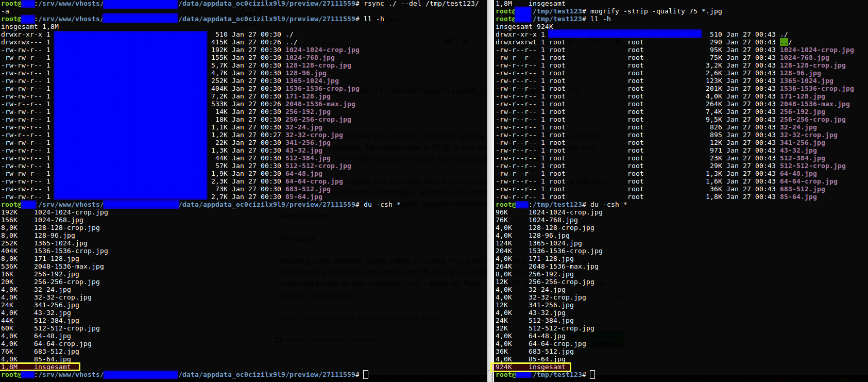The width and height of the screenshot is (868, 382).
Task: Click the 156K value in left du output
Action: 9,220
